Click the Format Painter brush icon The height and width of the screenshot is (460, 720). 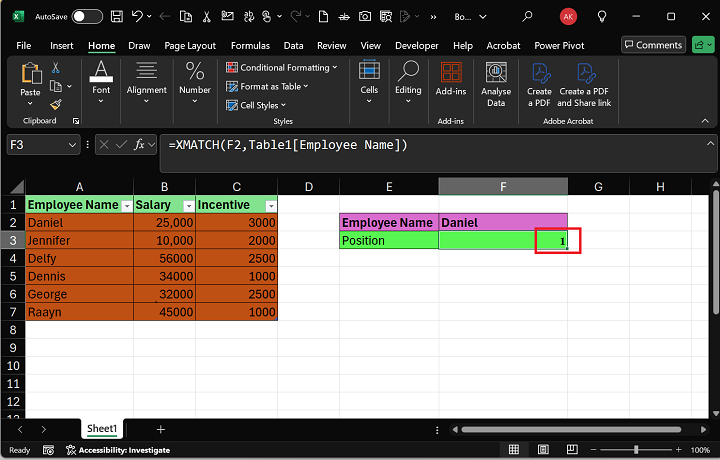(x=56, y=105)
